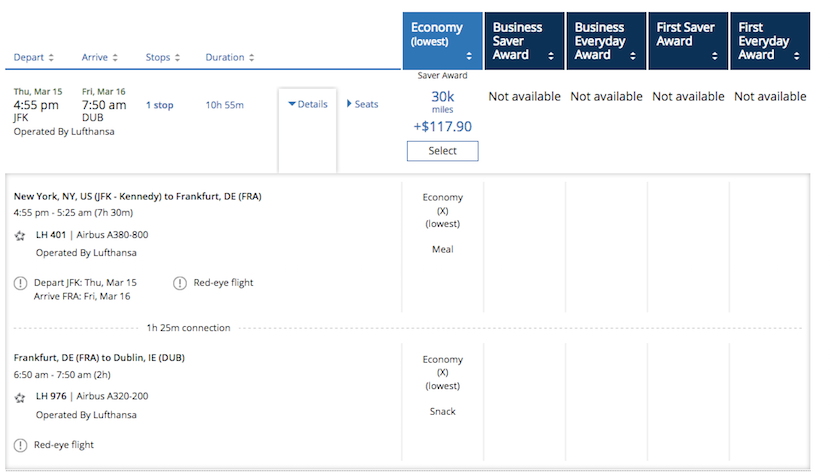Choose the Business Everyday Award column header

click(606, 41)
